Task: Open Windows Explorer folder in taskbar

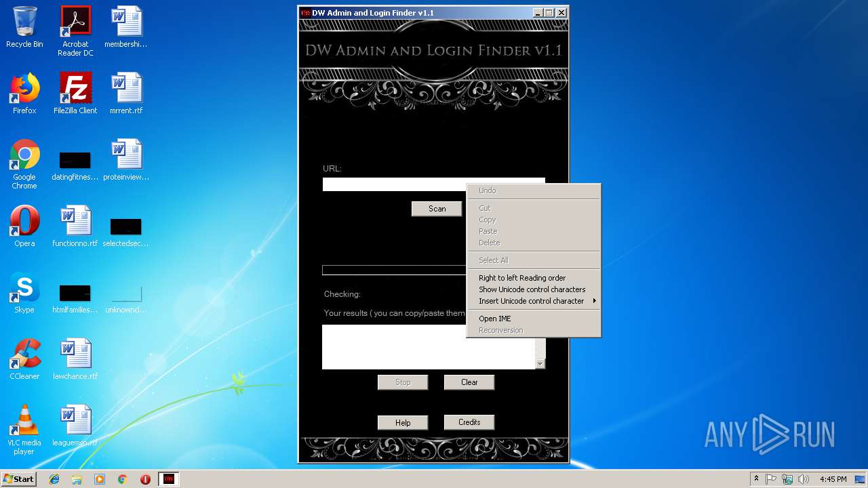Action: click(77, 479)
